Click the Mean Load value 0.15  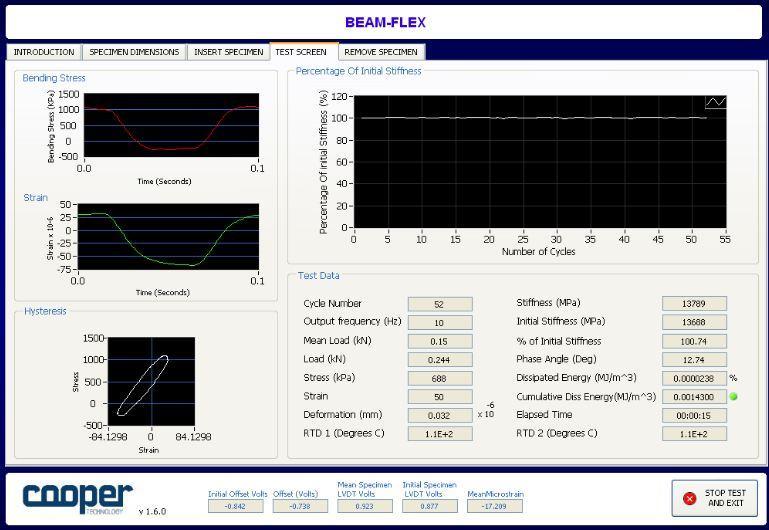[440, 341]
